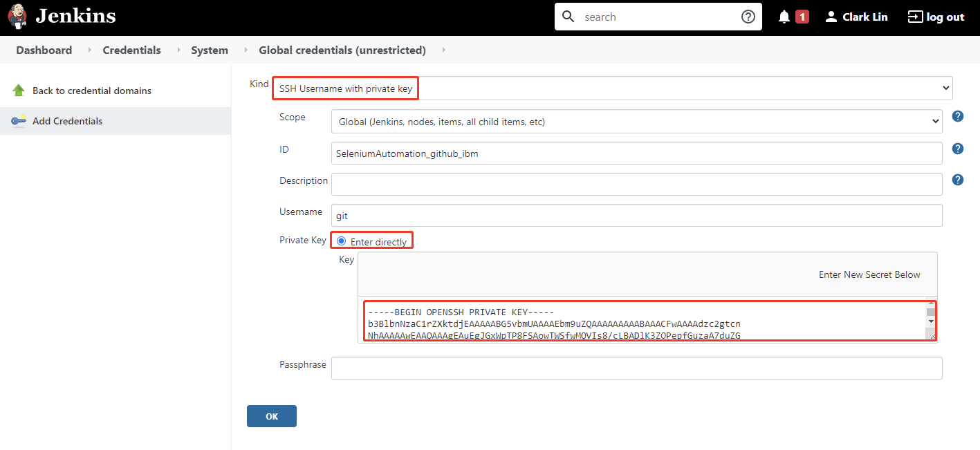
Task: Click the search help question mark icon
Action: pos(748,17)
